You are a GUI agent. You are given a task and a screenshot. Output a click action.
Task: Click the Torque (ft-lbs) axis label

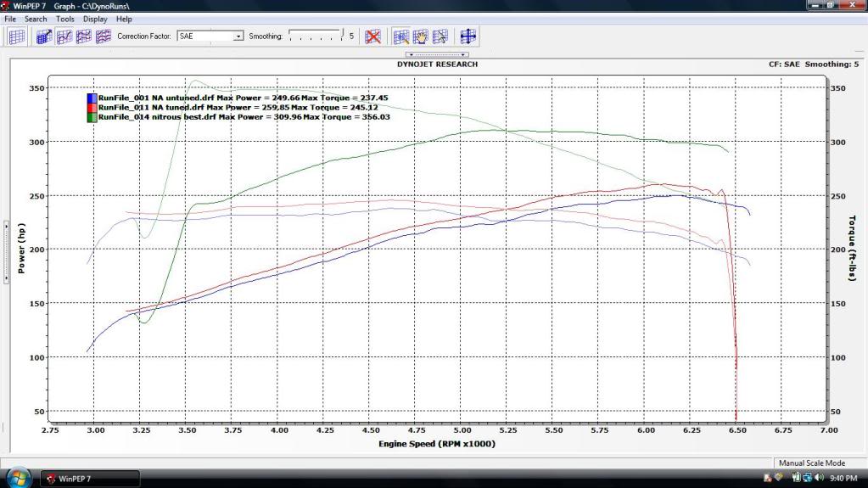[853, 248]
